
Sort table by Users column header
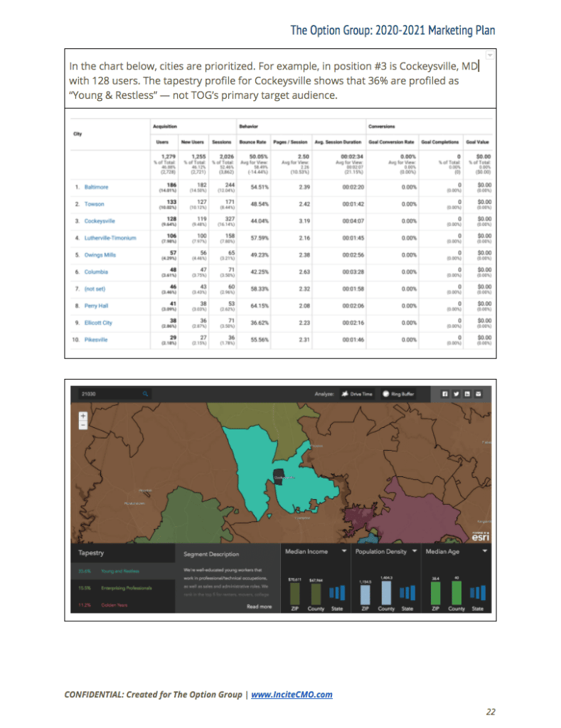162,142
